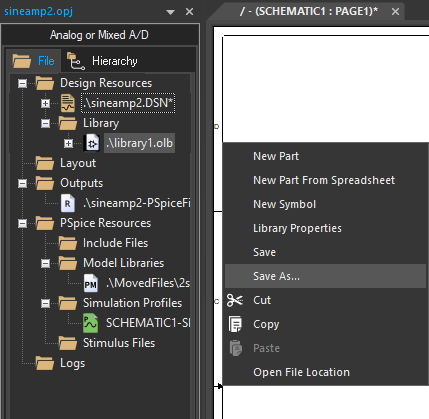This screenshot has height=419, width=429.
Task: Click the sineamp2.DSN design file icon
Action: click(x=68, y=103)
